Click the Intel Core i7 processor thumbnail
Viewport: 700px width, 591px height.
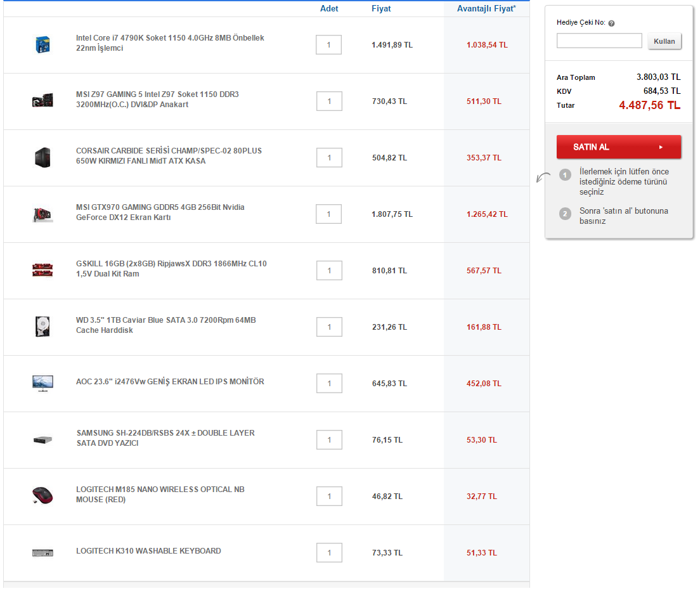tap(42, 44)
